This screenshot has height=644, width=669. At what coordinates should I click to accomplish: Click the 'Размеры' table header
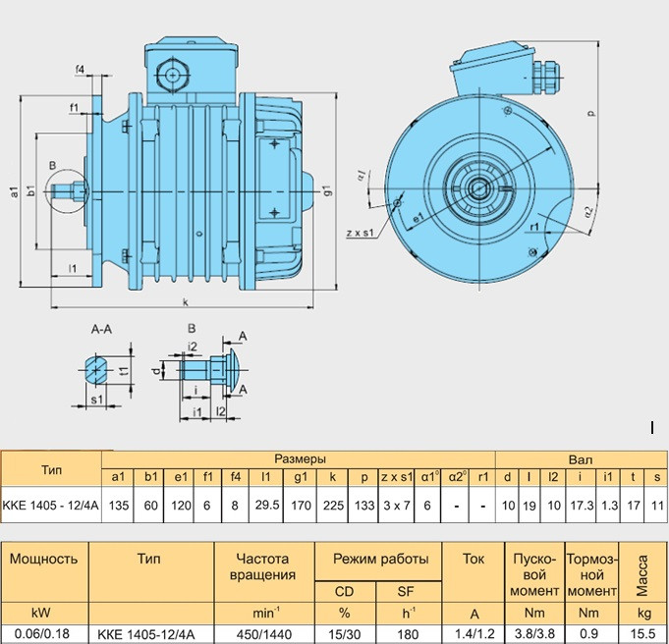point(299,458)
